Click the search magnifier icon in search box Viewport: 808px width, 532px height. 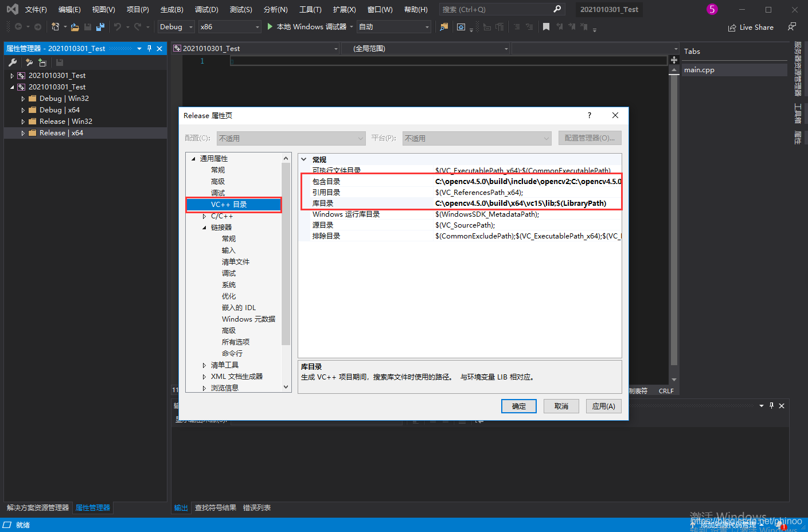[x=557, y=9]
